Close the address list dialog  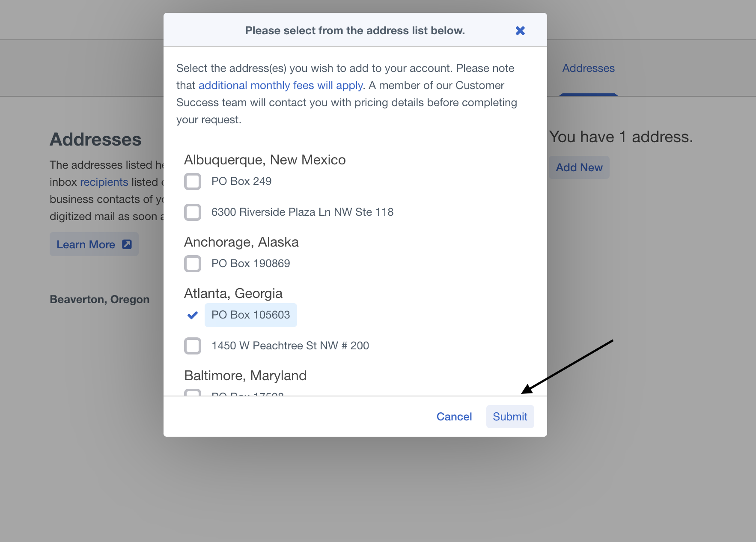(520, 31)
